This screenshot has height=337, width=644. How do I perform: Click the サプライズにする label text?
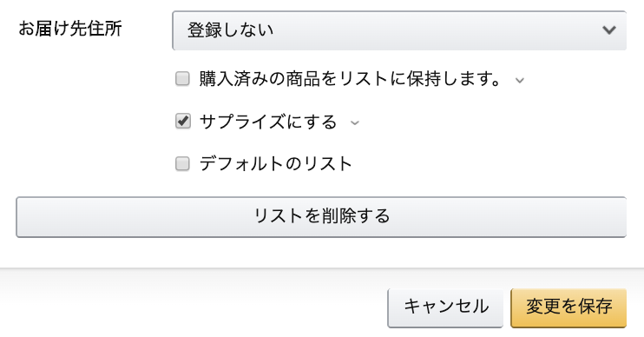(268, 122)
